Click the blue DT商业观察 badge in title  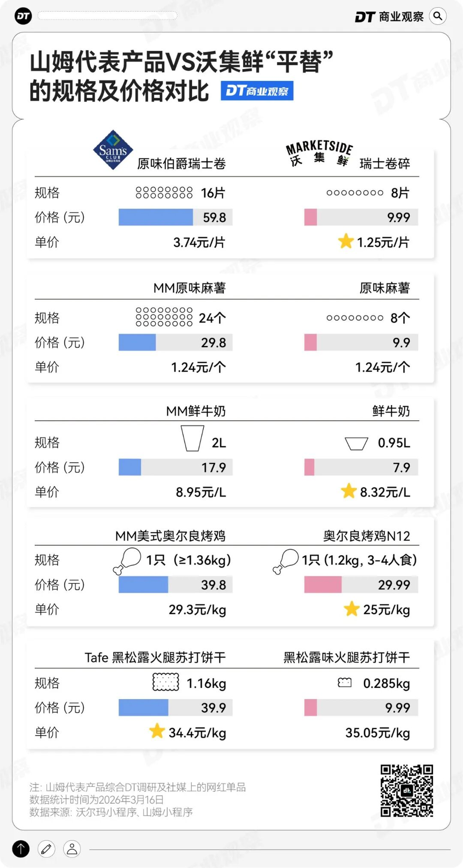(x=257, y=91)
